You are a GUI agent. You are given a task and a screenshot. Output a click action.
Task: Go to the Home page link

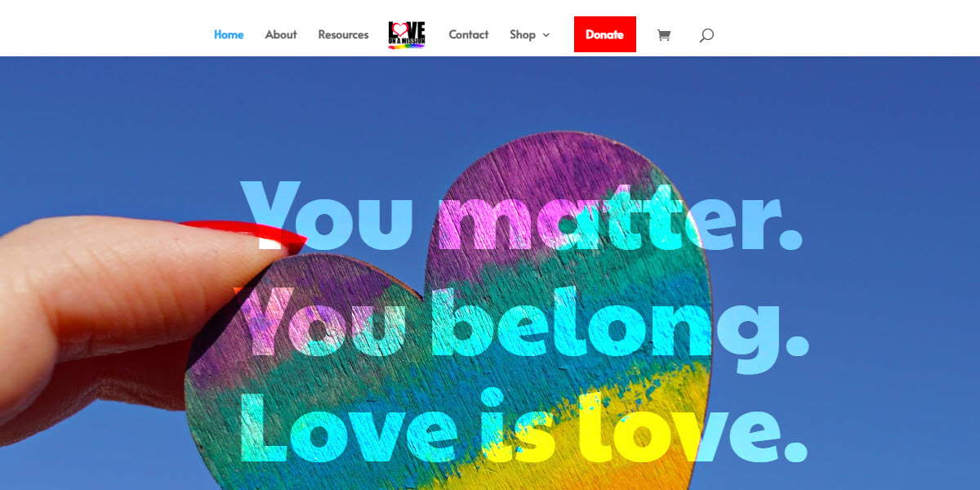click(229, 35)
